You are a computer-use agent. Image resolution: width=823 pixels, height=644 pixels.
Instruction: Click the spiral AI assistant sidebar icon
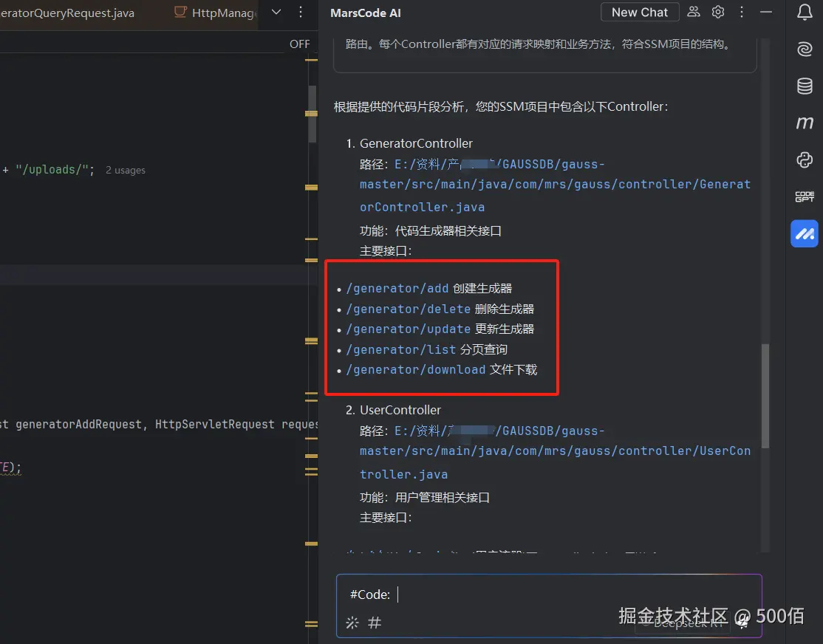click(804, 49)
